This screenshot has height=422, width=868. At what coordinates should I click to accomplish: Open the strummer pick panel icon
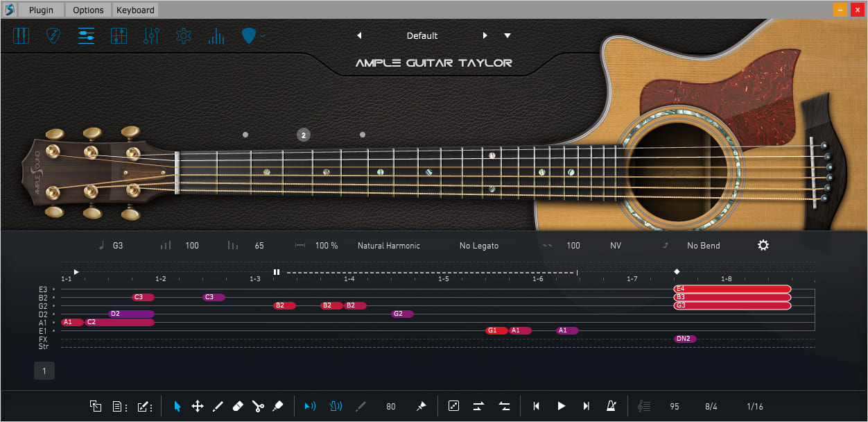[53, 35]
